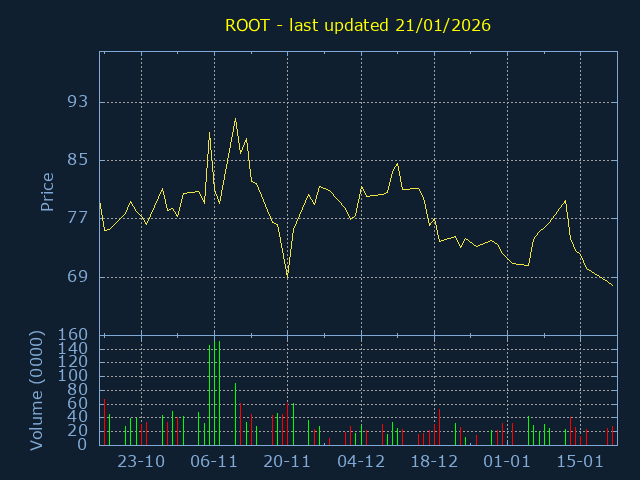The image size is (640, 480).
Task: Select the 06-11 date label
Action: [214, 461]
